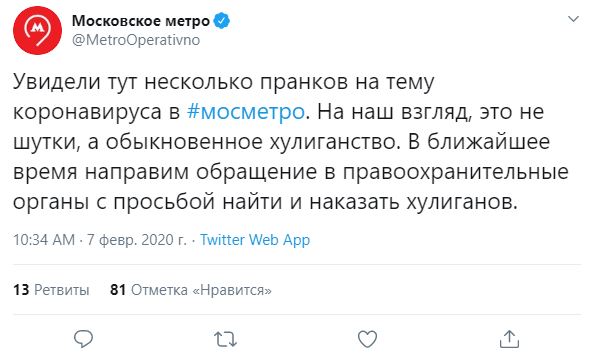Click the number 81 likes count
The width and height of the screenshot is (589, 360).
tap(118, 290)
